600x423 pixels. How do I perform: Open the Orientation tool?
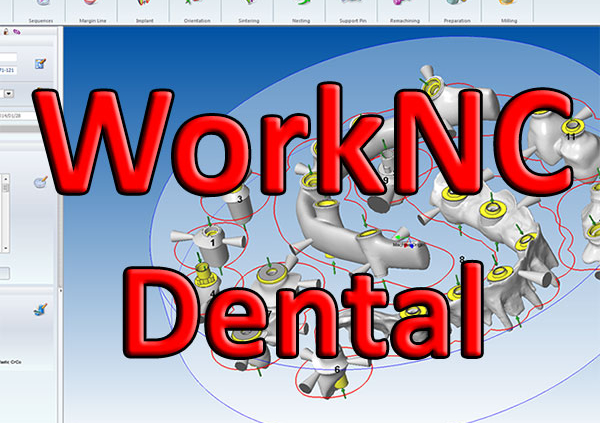[x=197, y=11]
